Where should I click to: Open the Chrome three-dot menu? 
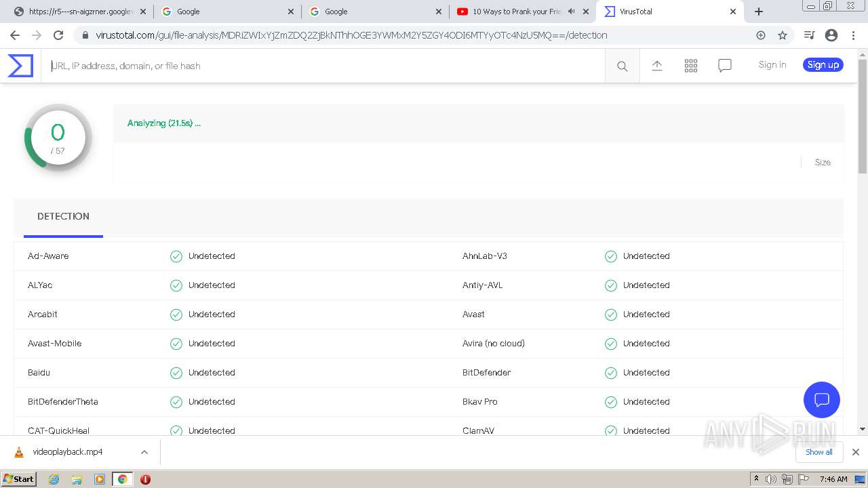pos(853,35)
